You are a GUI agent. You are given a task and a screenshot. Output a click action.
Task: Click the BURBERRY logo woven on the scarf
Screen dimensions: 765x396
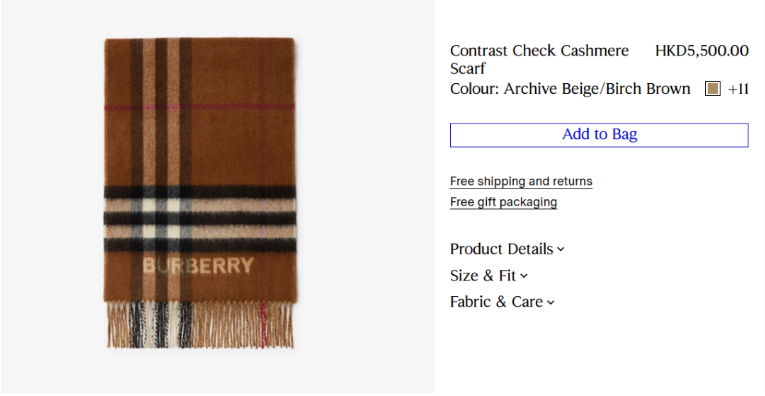(198, 266)
